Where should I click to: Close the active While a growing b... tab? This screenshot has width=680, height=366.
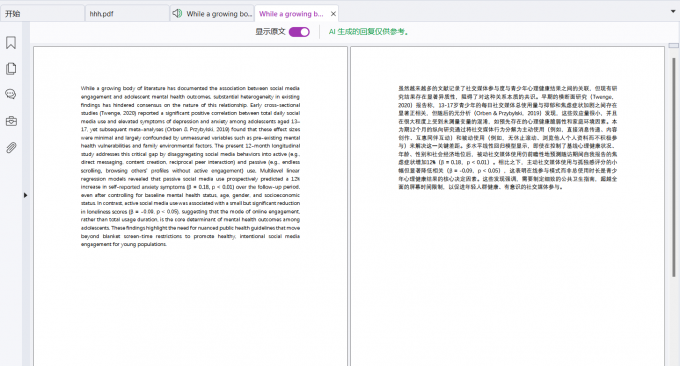pyautogui.click(x=333, y=14)
